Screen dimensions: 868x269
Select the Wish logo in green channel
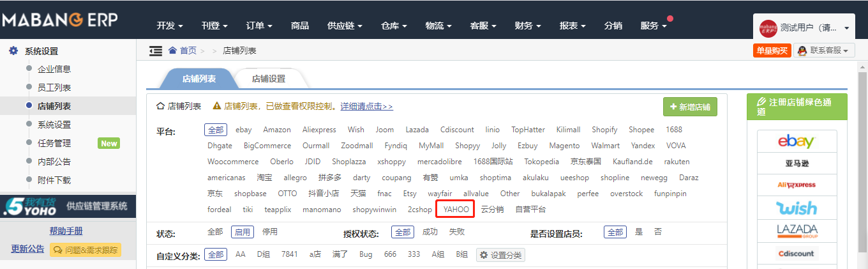tap(797, 208)
